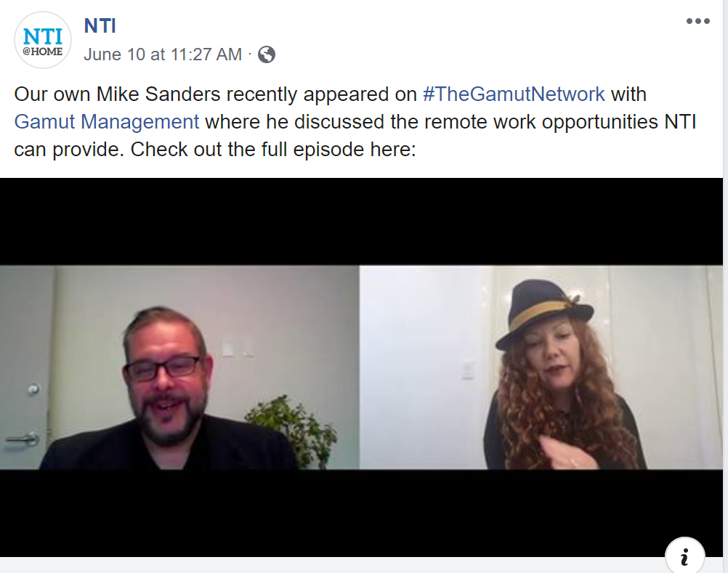
Task: Click the globe public audience icon
Action: pos(267,54)
